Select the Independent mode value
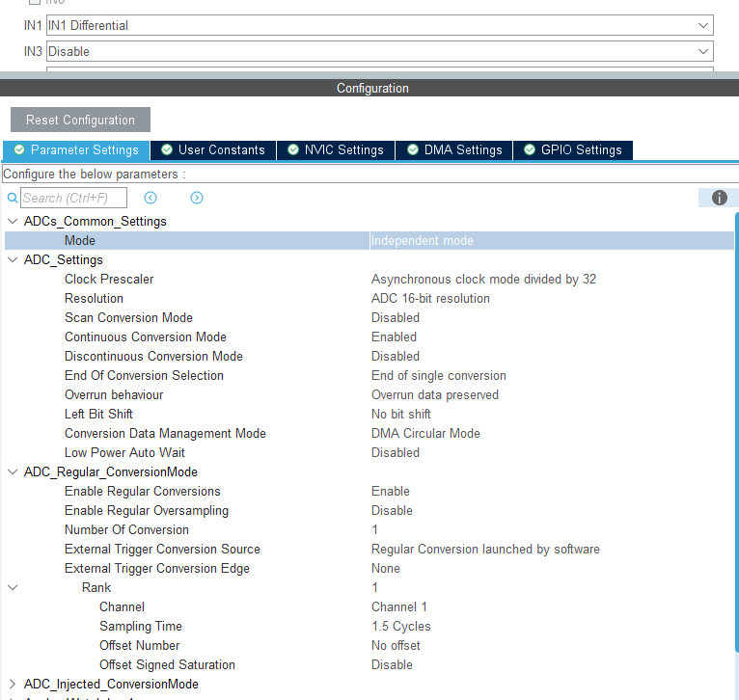Viewport: 739px width, 700px height. 423,241
